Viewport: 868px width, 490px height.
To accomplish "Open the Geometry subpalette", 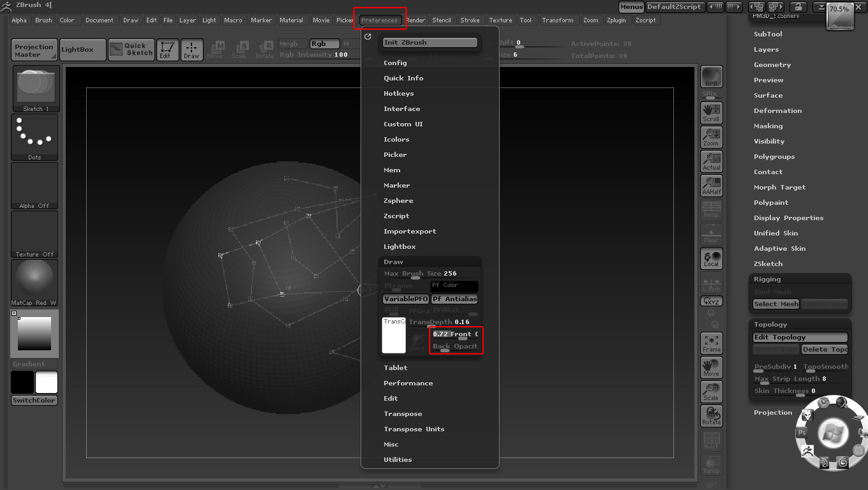I will (772, 65).
